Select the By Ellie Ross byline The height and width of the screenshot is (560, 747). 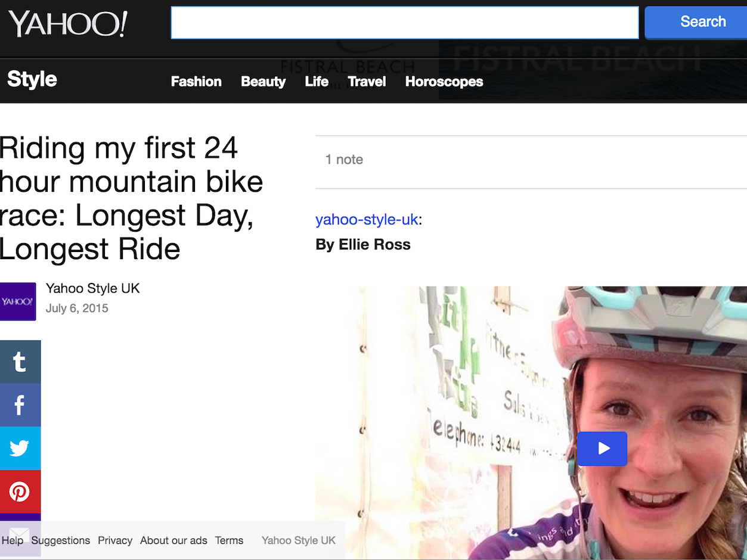point(363,245)
